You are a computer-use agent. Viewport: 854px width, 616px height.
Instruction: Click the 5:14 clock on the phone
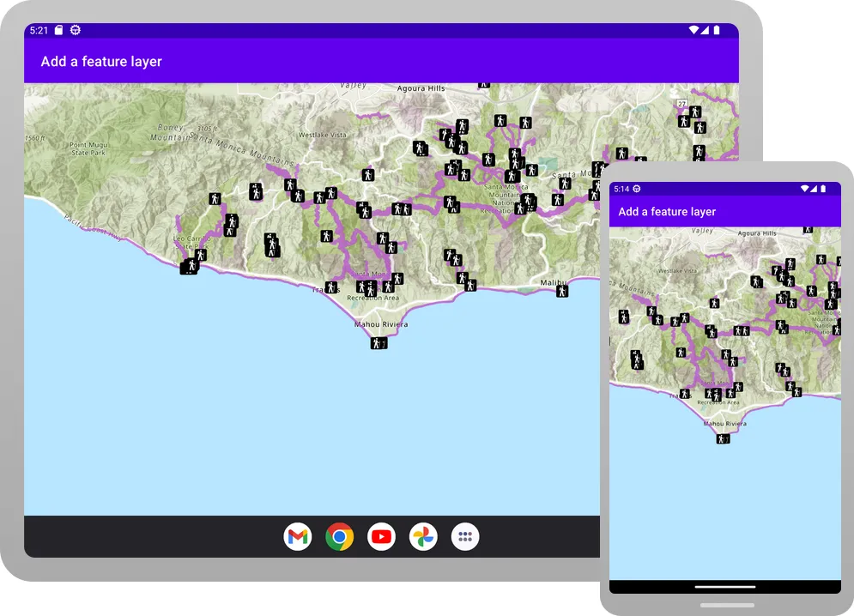pos(621,189)
